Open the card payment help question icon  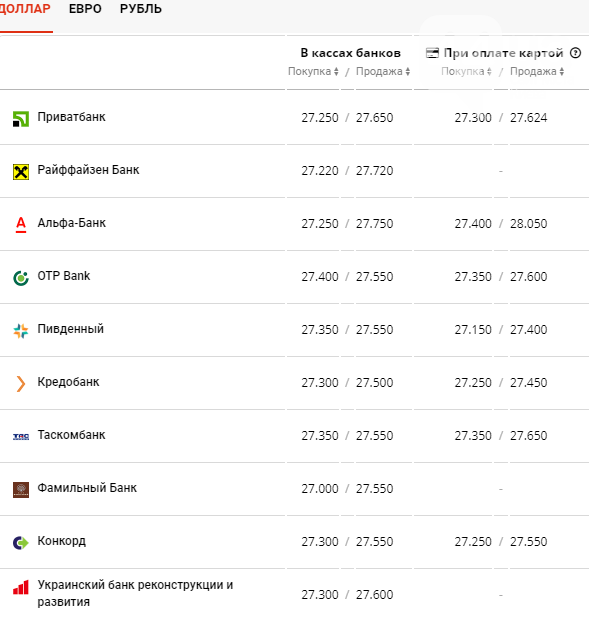click(576, 53)
